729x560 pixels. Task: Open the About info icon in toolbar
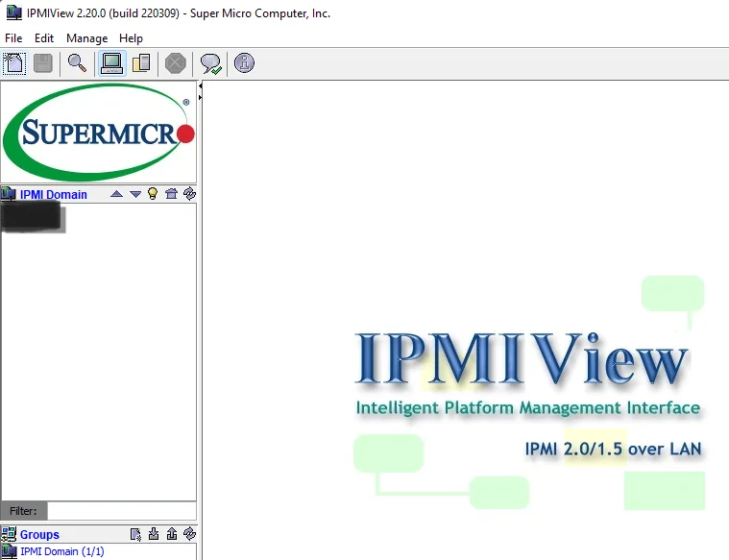pos(244,63)
